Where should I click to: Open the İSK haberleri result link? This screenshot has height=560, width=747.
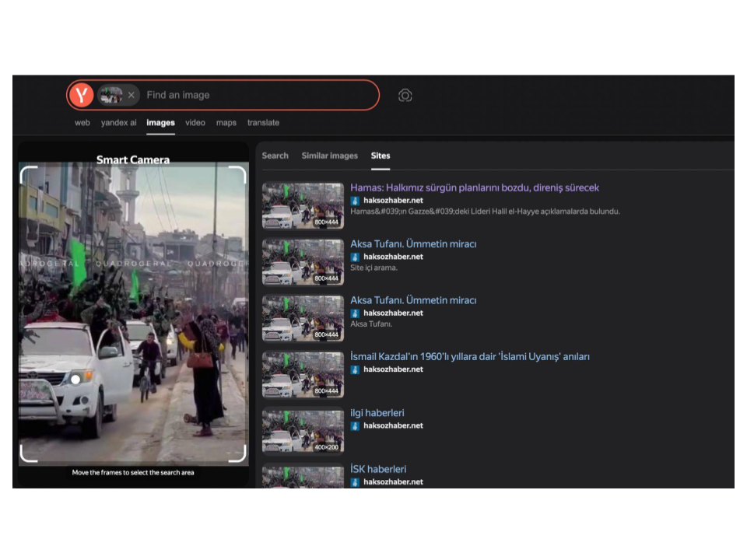click(377, 469)
